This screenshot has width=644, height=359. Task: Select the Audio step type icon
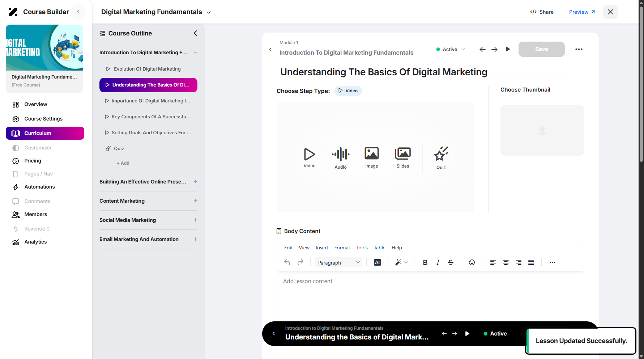pos(341,155)
